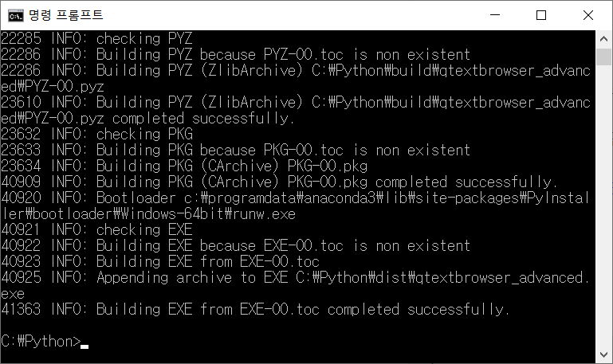613x364 pixels.
Task: Click the 명령 프롬프트 title bar text
Action: [66, 15]
